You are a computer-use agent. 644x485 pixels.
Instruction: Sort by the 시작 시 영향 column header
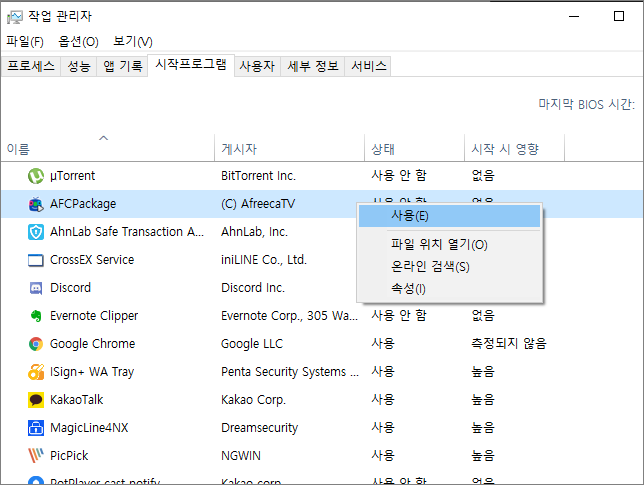(x=515, y=149)
